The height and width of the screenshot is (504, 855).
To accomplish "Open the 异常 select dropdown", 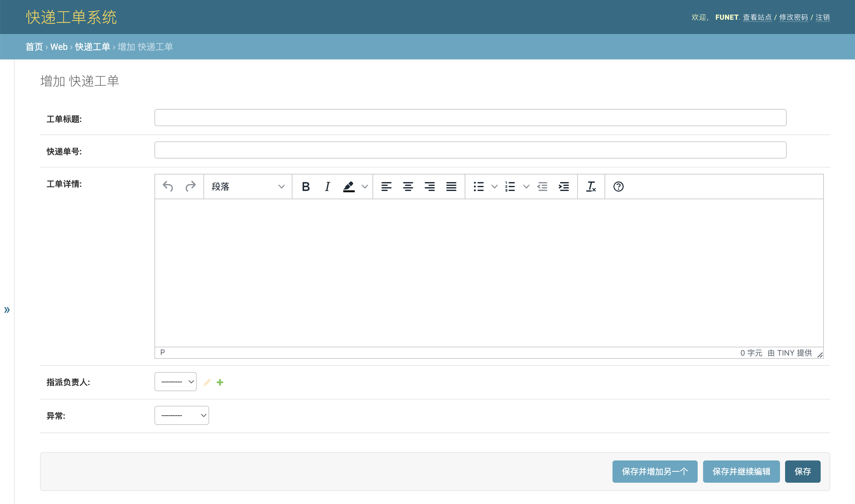I will [x=182, y=415].
